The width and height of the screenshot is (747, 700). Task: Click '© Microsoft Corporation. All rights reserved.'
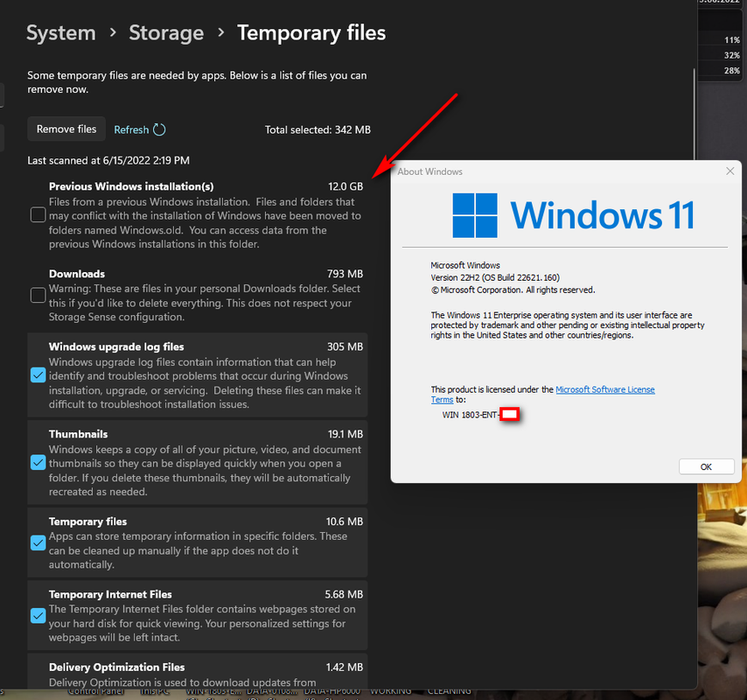tap(513, 290)
